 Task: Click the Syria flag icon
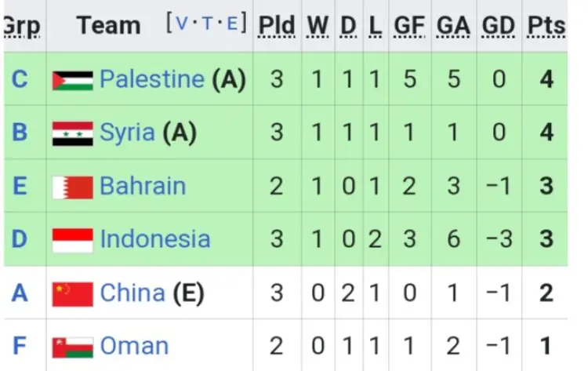click(x=73, y=134)
